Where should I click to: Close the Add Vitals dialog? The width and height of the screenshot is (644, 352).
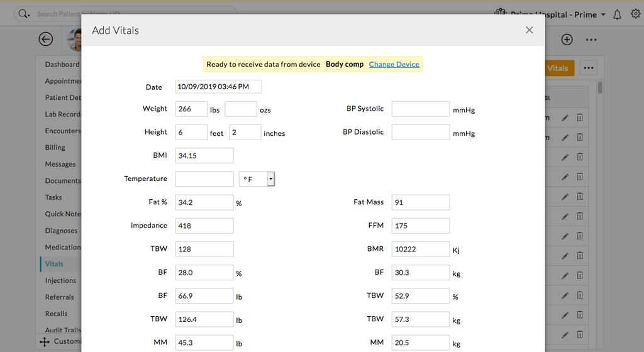[529, 30]
